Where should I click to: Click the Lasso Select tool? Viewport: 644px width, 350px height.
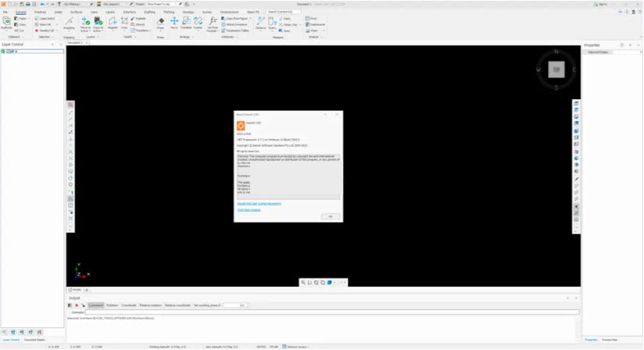tap(45, 19)
